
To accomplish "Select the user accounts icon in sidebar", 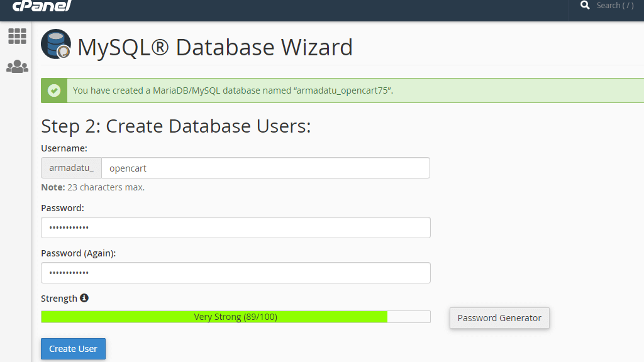I will pos(17,66).
